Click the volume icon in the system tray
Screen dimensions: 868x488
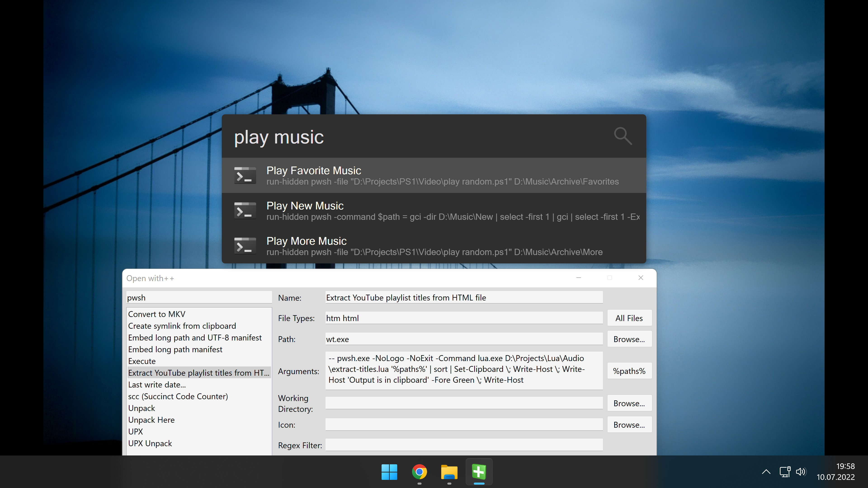coord(801,472)
